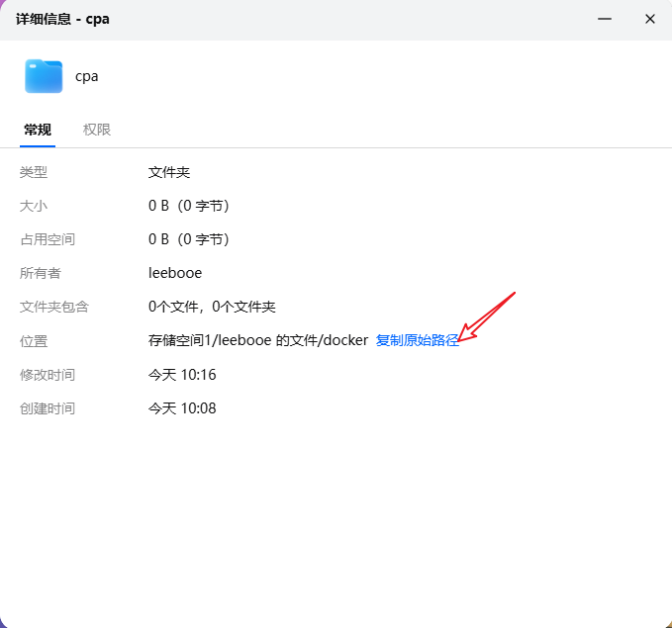
Task: Click the 复制原始路径 link
Action: coord(417,340)
